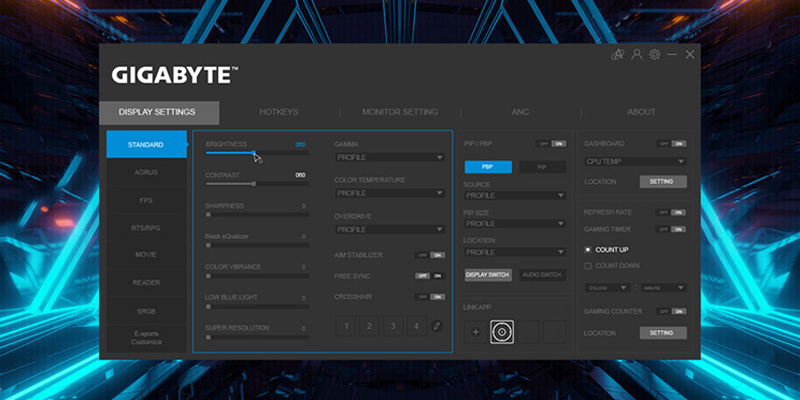Switch to the HOTKEYS tab
The width and height of the screenshot is (800, 400).
(x=279, y=112)
